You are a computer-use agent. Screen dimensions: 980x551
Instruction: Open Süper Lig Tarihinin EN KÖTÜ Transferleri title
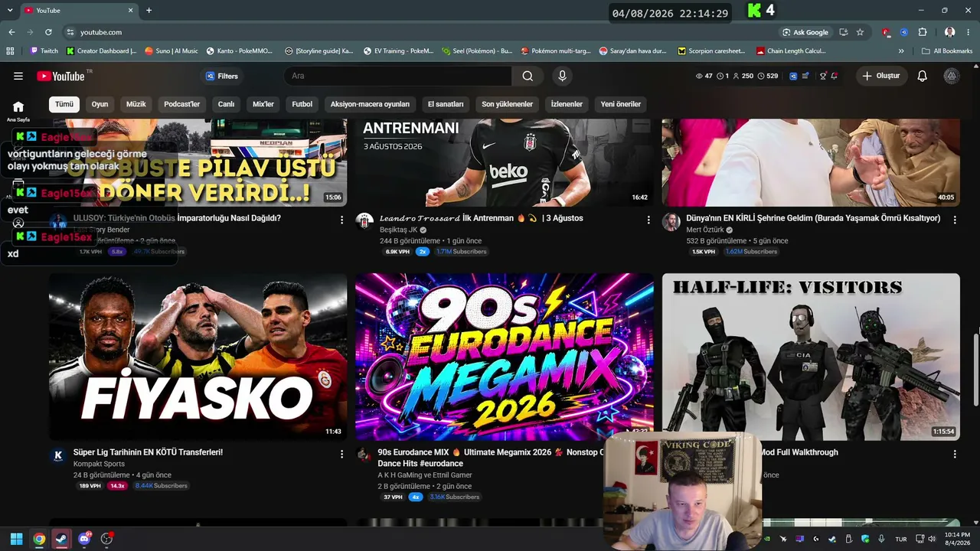point(148,452)
